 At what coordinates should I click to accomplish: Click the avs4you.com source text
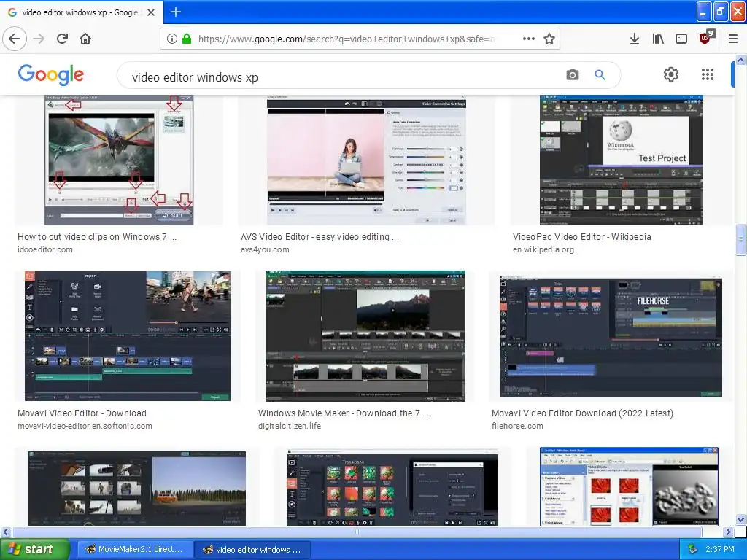point(265,249)
